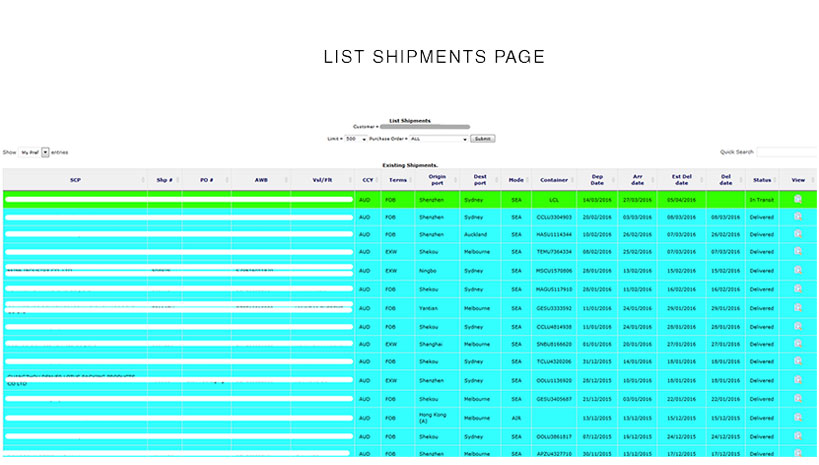The width and height of the screenshot is (819, 465).
Task: Open view icon for Hong Kong AIR shipment
Action: pos(797,417)
